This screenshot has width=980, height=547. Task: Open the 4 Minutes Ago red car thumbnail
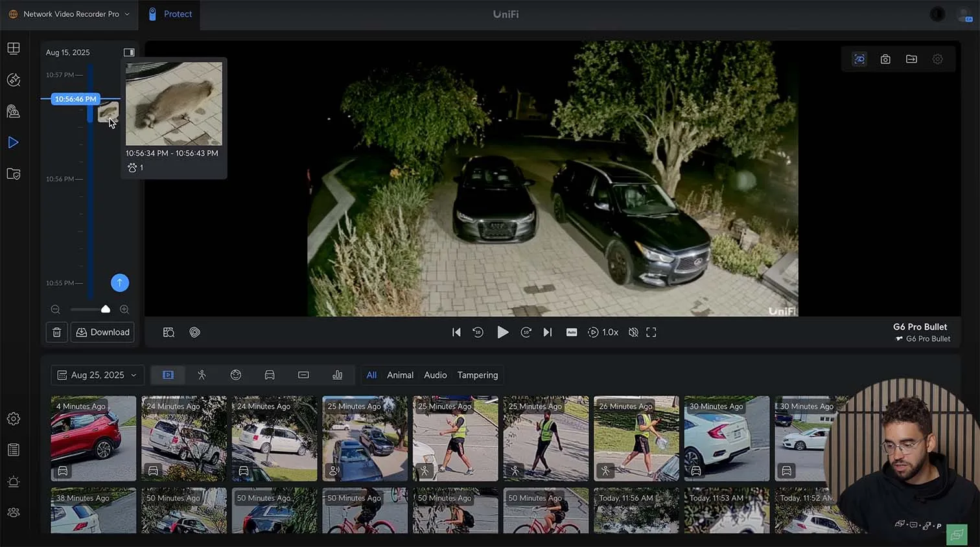[x=93, y=439]
